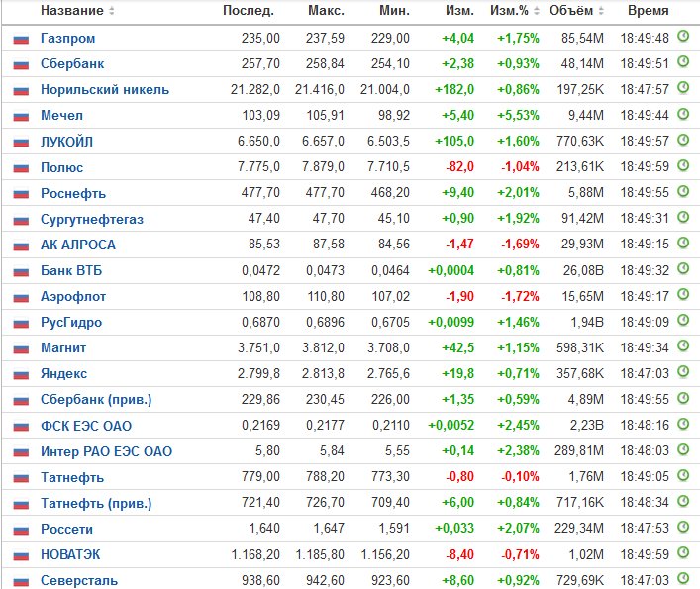Open the Сбербанк (прив.) link
This screenshot has width=700, height=589.
(x=96, y=399)
